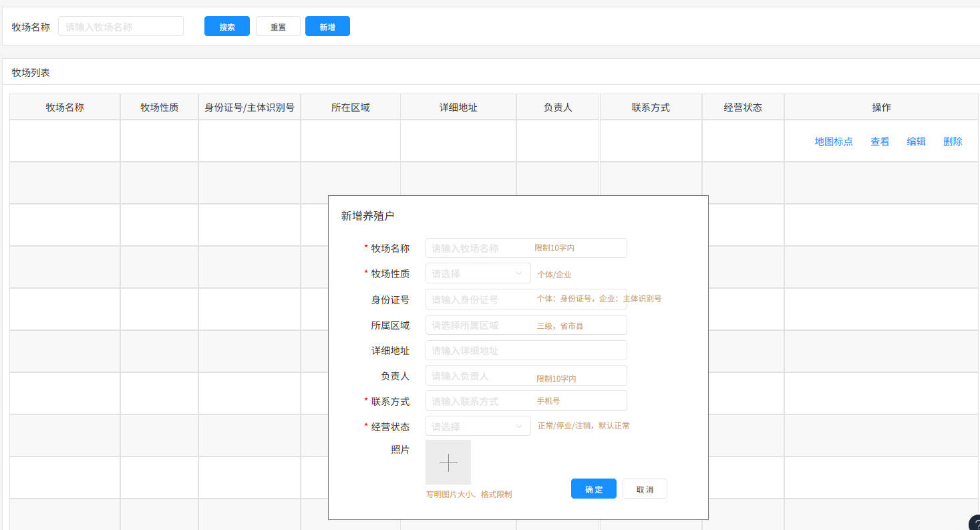Focus the 负责人 input field in dialog
Screen dimensions: 980x530
(x=526, y=376)
